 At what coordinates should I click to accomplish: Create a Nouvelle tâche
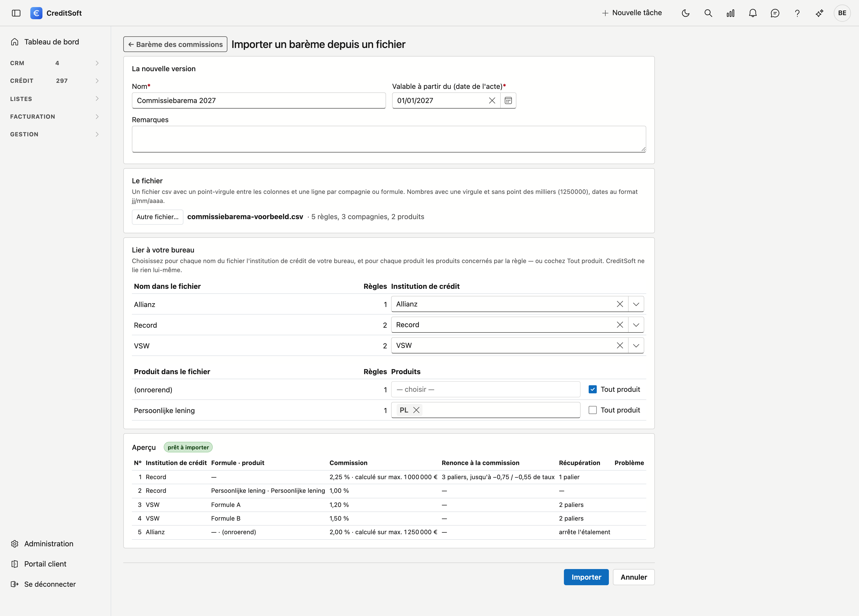point(632,13)
